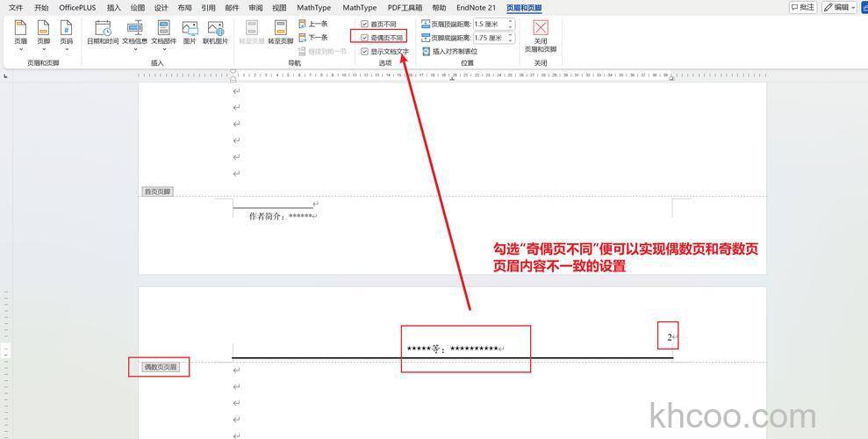Viewport: 868px width, 439px height.
Task: Open the 文档部件 quick parts menu
Action: (x=164, y=34)
